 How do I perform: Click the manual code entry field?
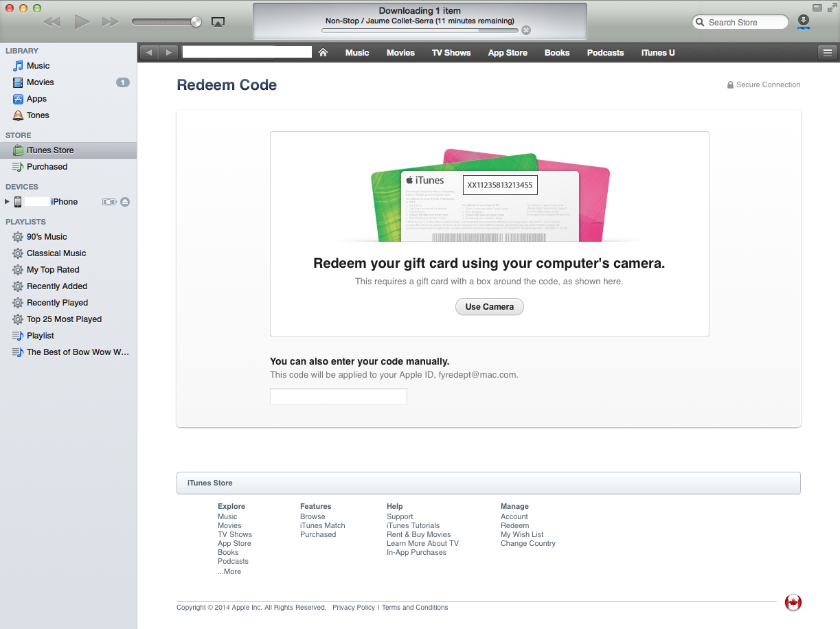[339, 397]
